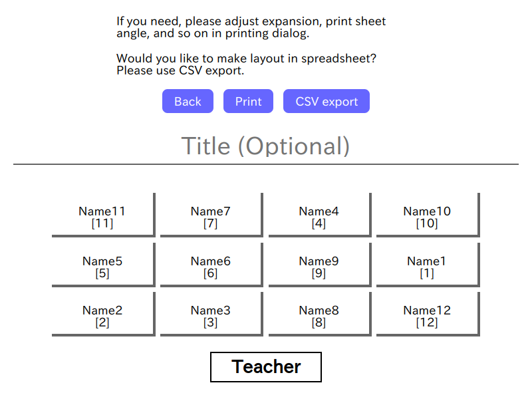Screen dimensions: 532x399
Task: Select the Name4 seat card
Action: click(x=320, y=215)
